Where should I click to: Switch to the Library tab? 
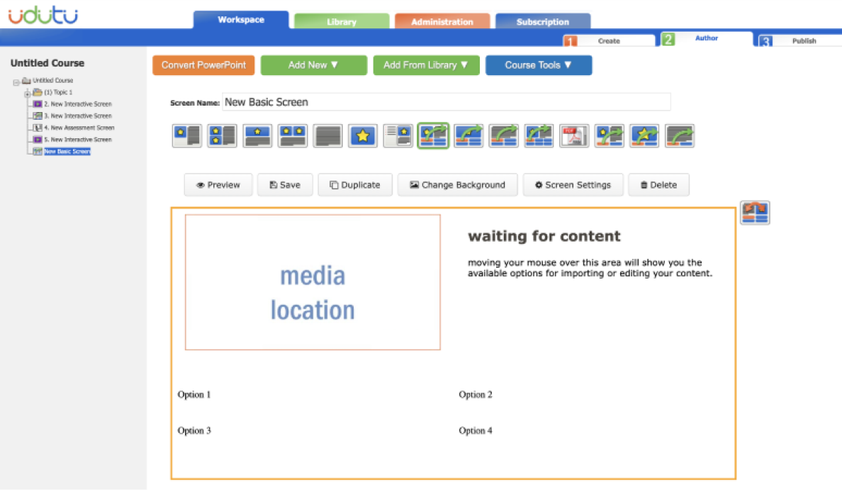pyautogui.click(x=342, y=22)
